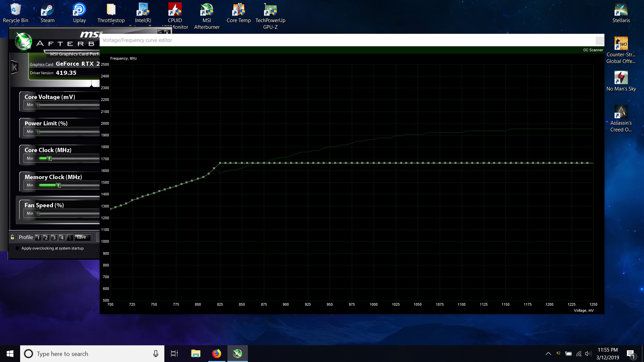The image size is (644, 362).
Task: Switch to Firefox in the taskbar
Action: coord(216,354)
